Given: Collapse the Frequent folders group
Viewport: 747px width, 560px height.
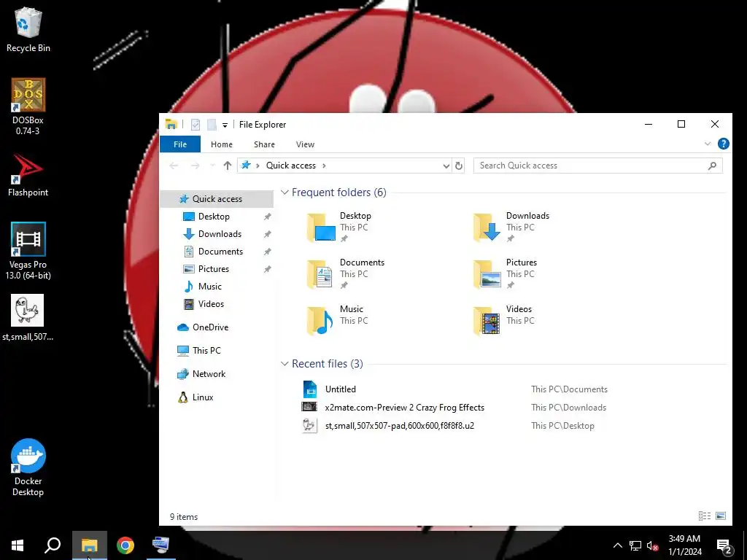Looking at the screenshot, I should (285, 192).
